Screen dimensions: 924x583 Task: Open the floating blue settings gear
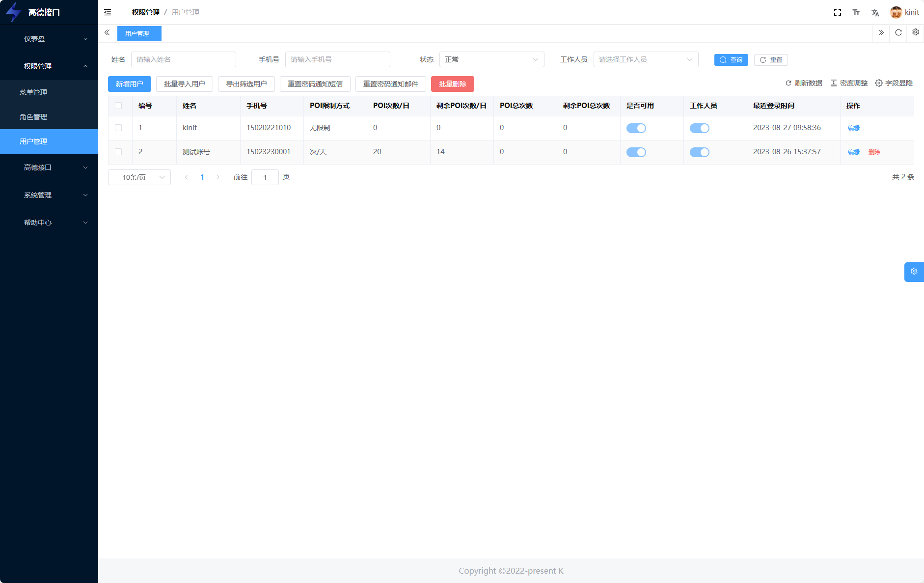[914, 272]
